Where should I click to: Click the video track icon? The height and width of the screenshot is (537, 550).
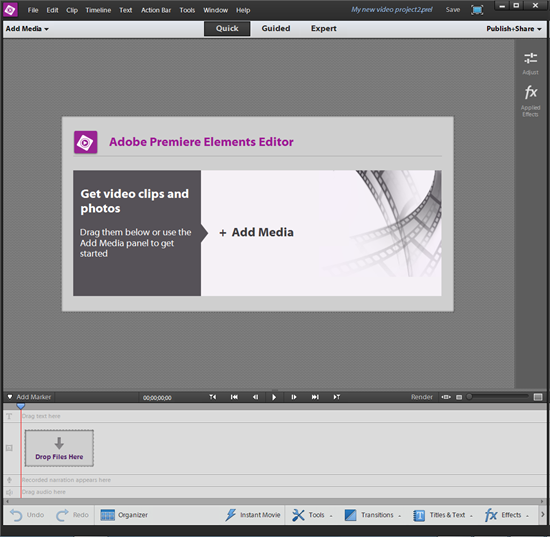point(9,448)
